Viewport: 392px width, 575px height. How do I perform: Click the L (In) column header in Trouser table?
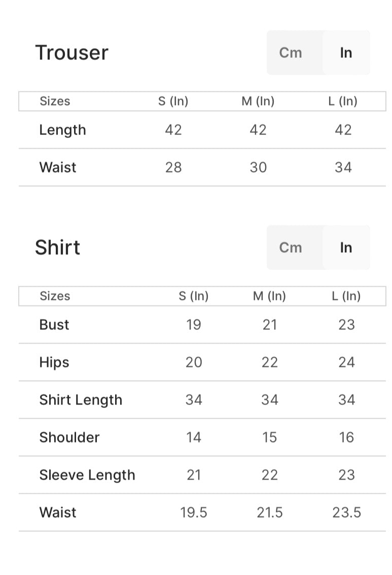coord(343,101)
